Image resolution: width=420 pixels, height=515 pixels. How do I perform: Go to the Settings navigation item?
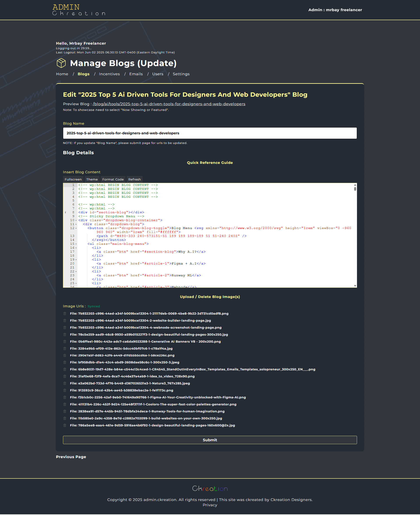click(x=181, y=74)
